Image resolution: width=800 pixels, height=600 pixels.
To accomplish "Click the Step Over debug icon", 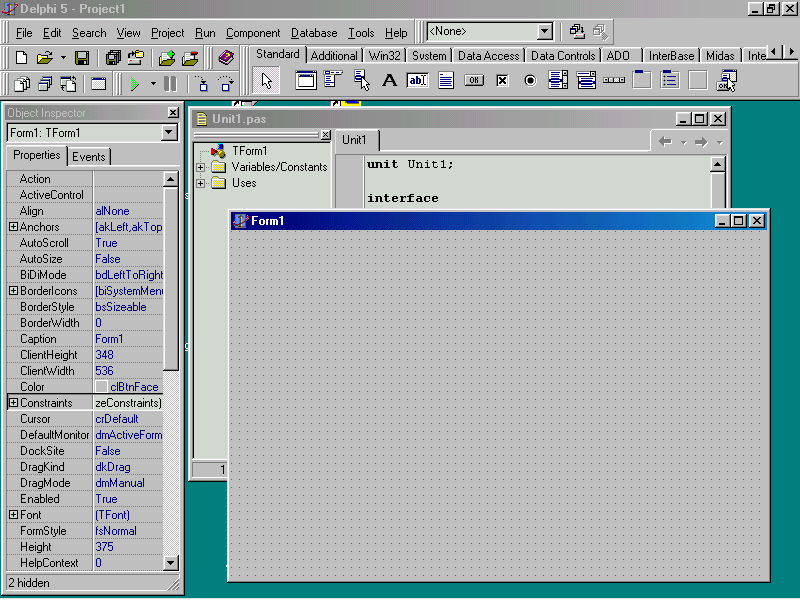I will tap(226, 83).
